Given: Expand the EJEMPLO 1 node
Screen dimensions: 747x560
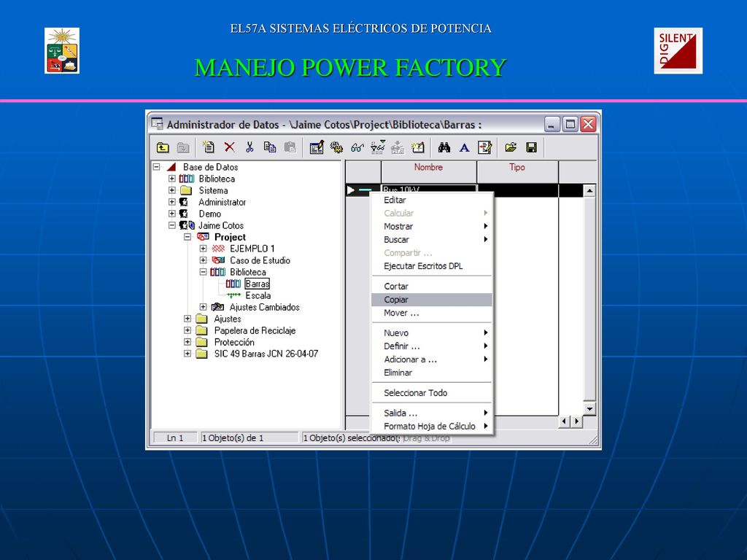Looking at the screenshot, I should coord(204,249).
